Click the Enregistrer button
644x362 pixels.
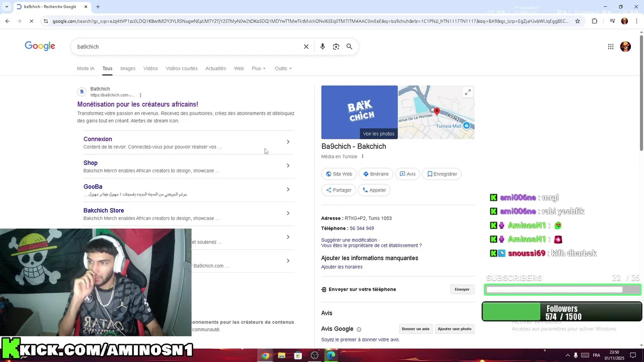coord(442,174)
